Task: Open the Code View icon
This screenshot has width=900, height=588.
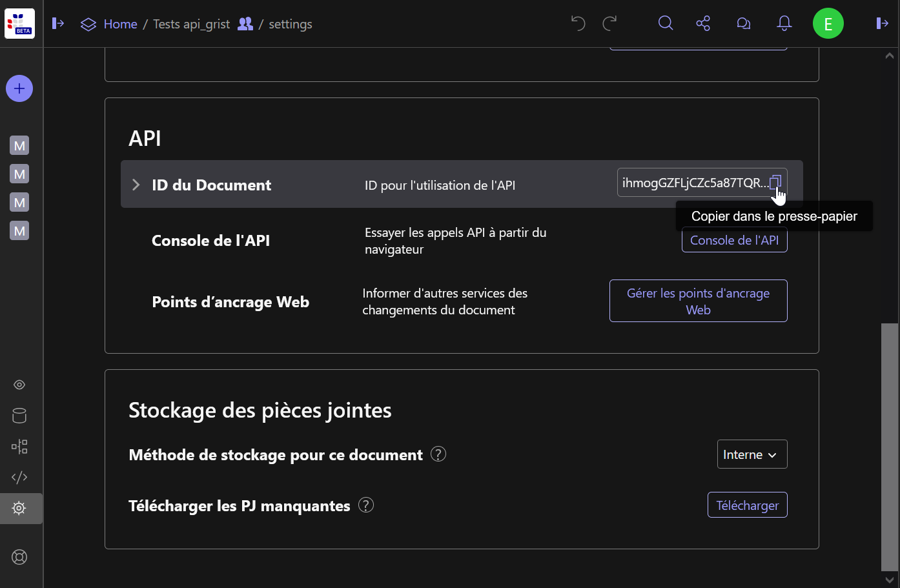Action: (19, 477)
